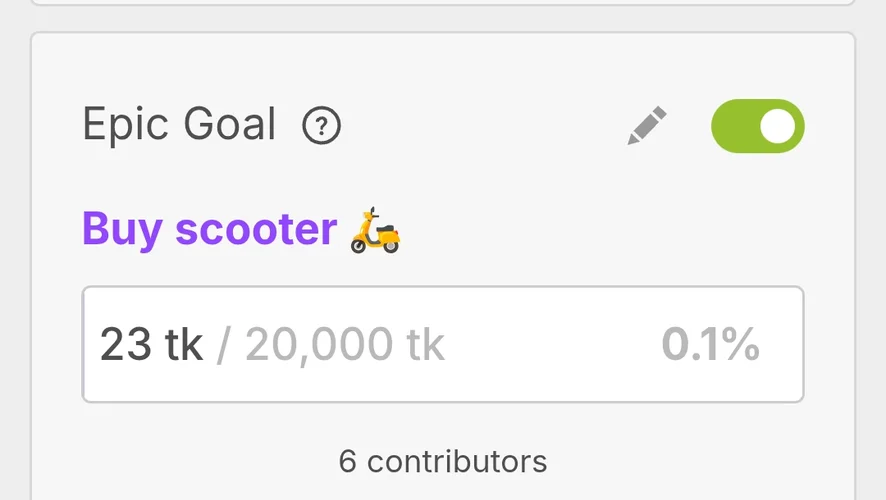Click the white knob of the green toggle
Viewport: 886px width, 500px height.
pos(778,127)
